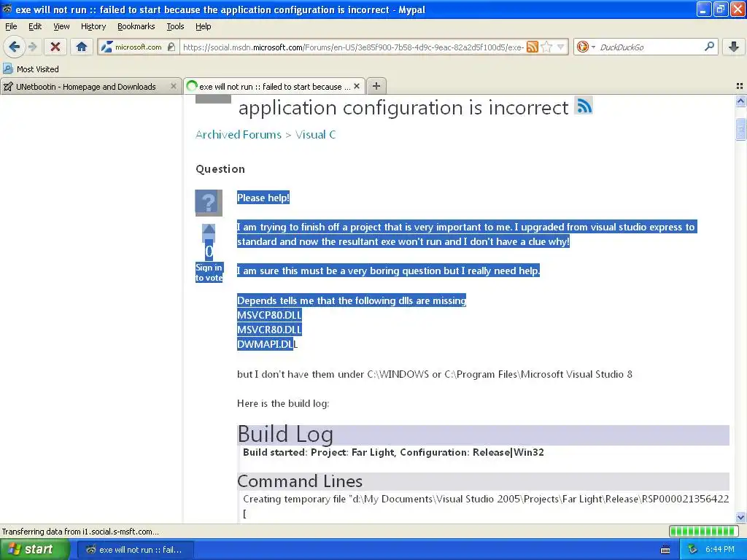Click the Mypal raccoon title bar icon
The width and height of the screenshot is (747, 560).
pyautogui.click(x=7, y=9)
